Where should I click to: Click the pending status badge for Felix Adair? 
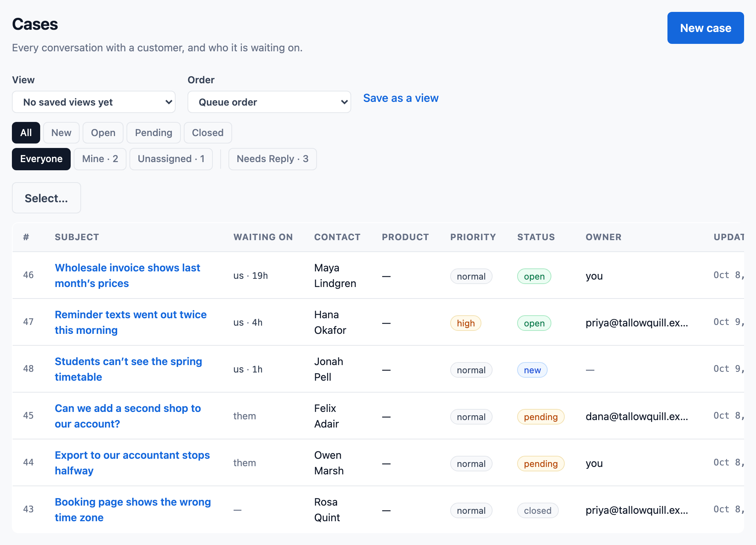point(541,417)
